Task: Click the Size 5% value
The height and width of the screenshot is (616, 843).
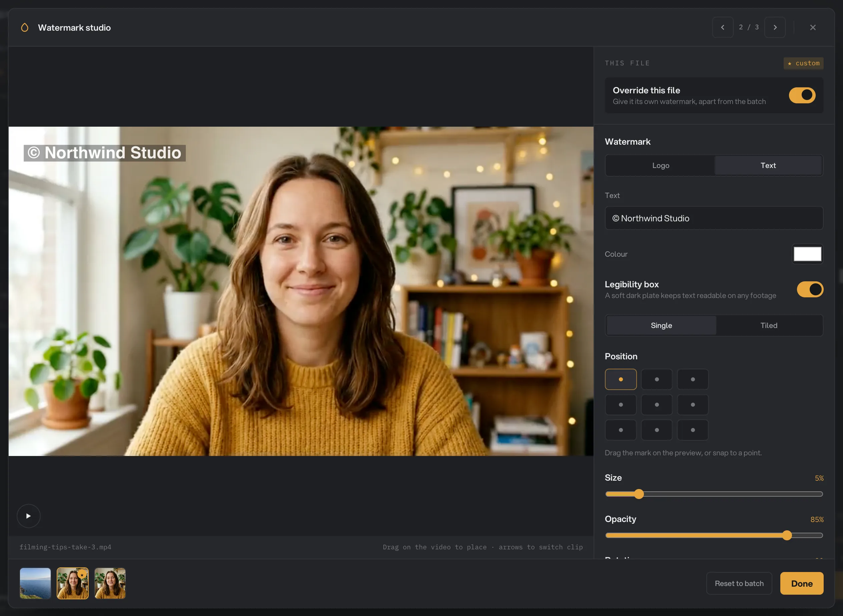Action: tap(819, 478)
